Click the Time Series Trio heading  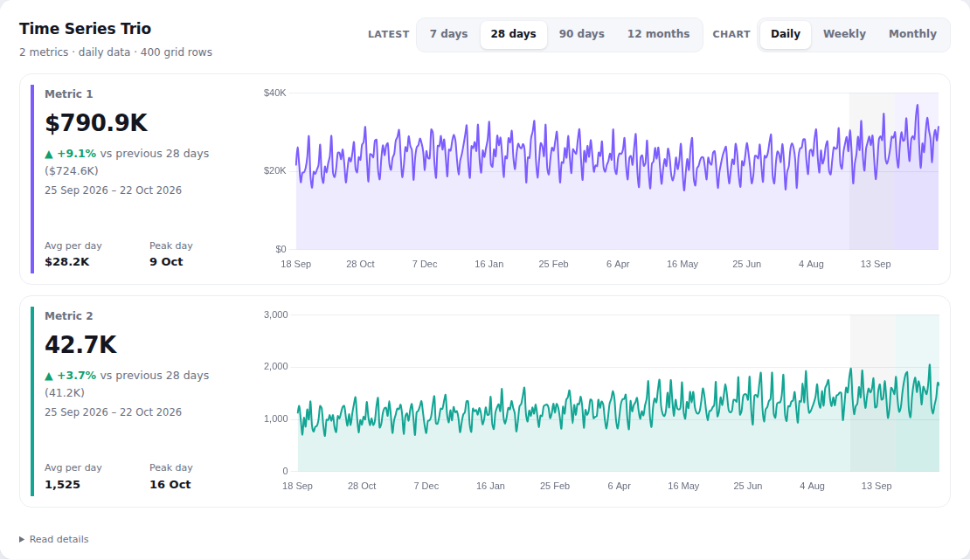(85, 29)
